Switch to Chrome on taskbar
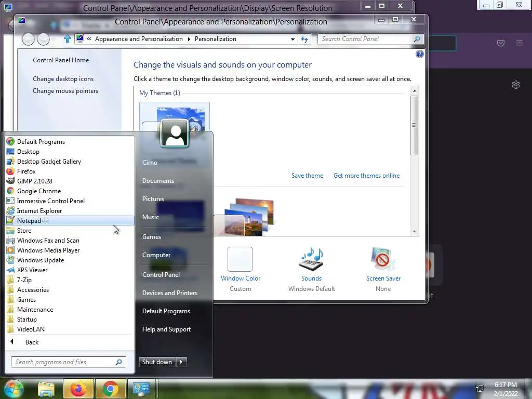This screenshot has width=532, height=399. coord(110,389)
